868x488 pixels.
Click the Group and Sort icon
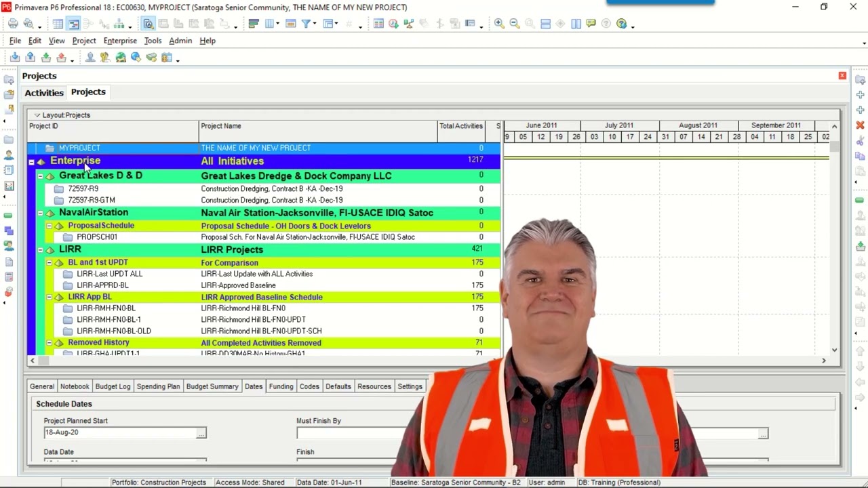click(x=328, y=24)
